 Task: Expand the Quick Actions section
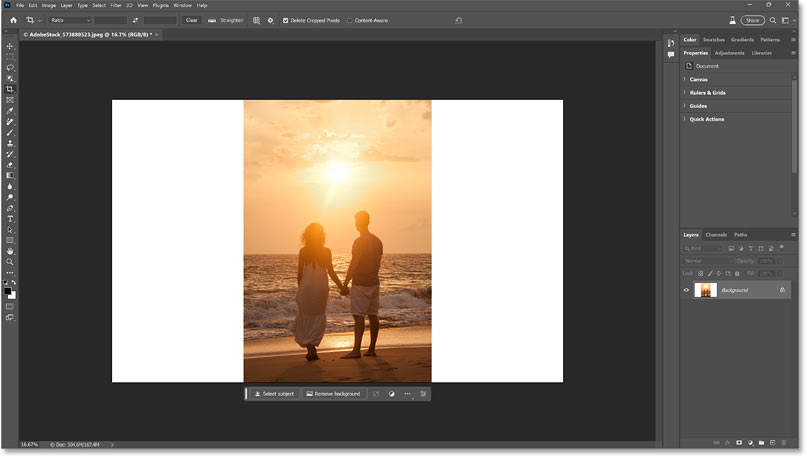[685, 119]
